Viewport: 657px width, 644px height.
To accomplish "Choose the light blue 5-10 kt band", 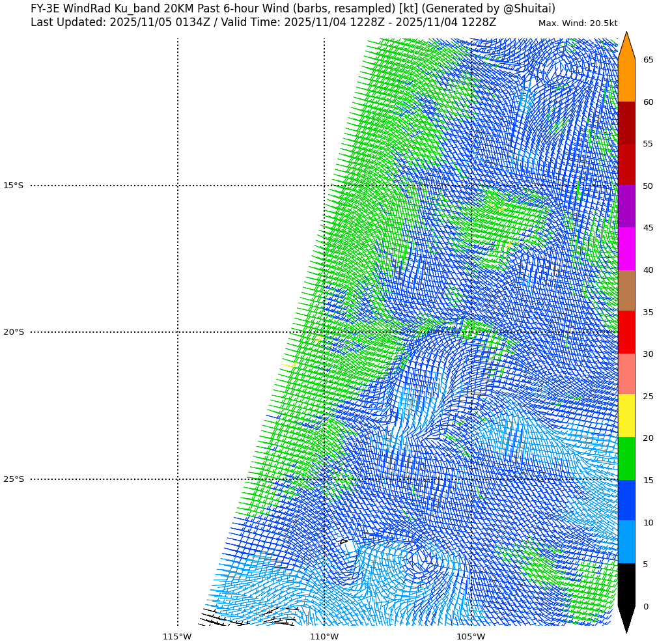I will 626,542.
